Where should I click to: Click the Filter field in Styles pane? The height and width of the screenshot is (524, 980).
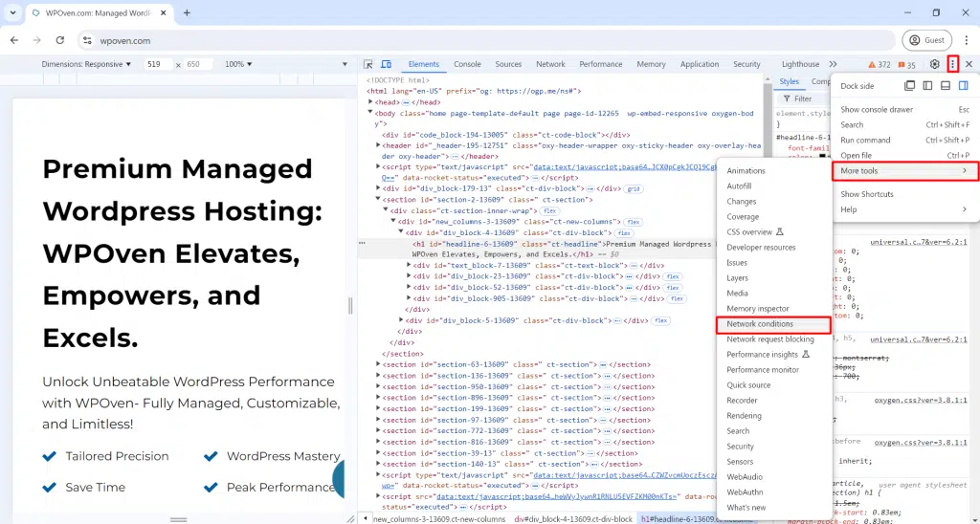pyautogui.click(x=806, y=98)
